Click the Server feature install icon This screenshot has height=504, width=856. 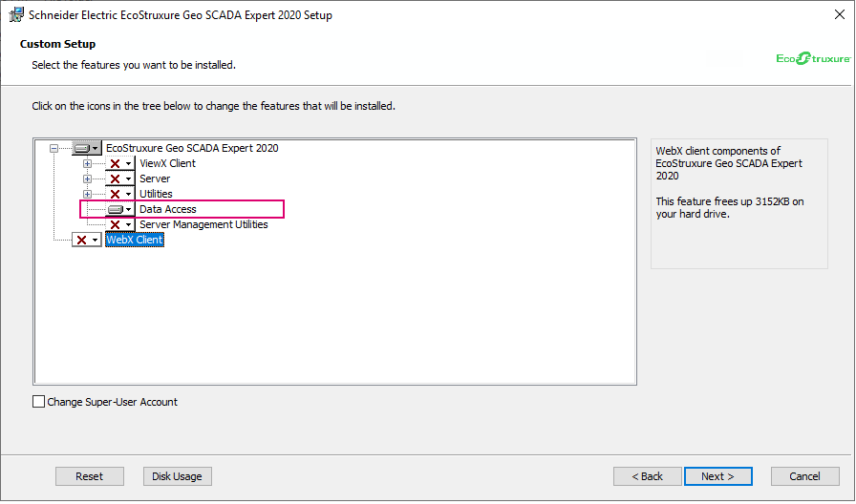pyautogui.click(x=119, y=179)
